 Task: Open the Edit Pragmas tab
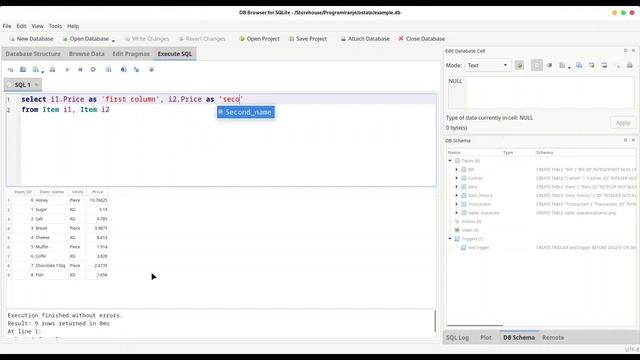[x=131, y=54]
